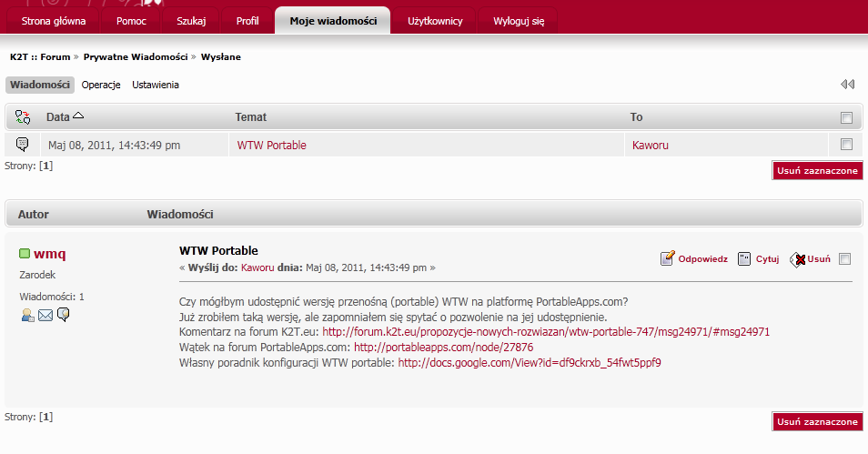The height and width of the screenshot is (454, 868).
Task: Click the Usuń delete icon with red X
Action: click(797, 259)
